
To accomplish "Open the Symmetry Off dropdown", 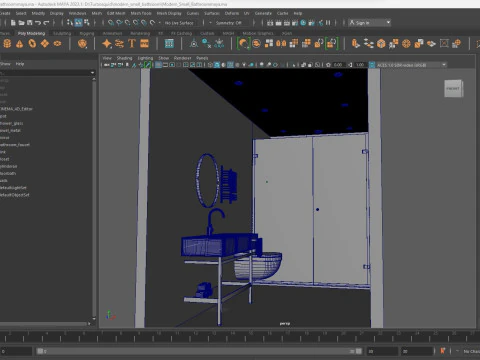I will coord(229,23).
